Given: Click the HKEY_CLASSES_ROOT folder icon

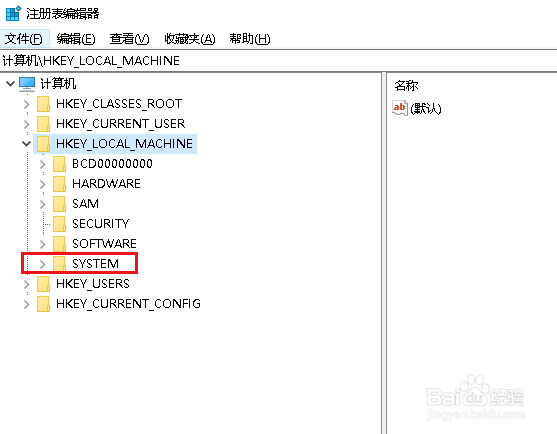Looking at the screenshot, I should [x=43, y=104].
